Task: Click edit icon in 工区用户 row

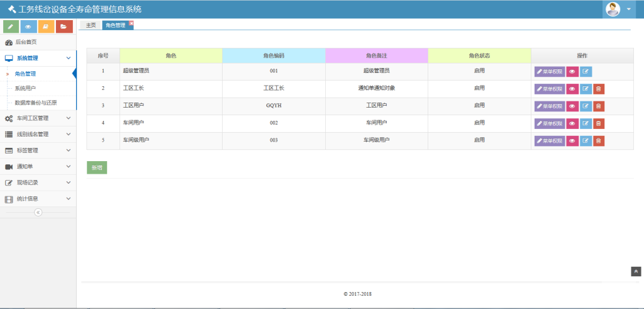Action: tap(586, 106)
